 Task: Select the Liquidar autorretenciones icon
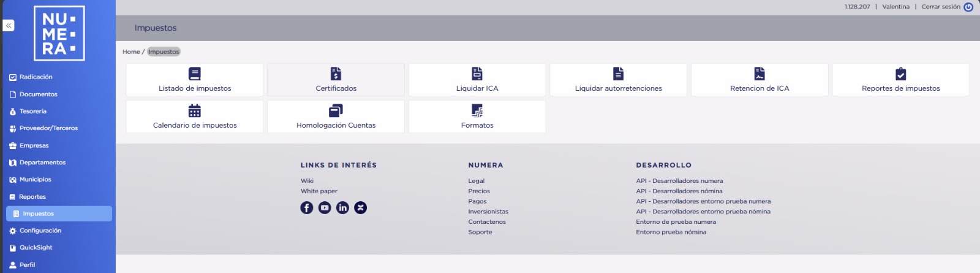click(x=618, y=74)
